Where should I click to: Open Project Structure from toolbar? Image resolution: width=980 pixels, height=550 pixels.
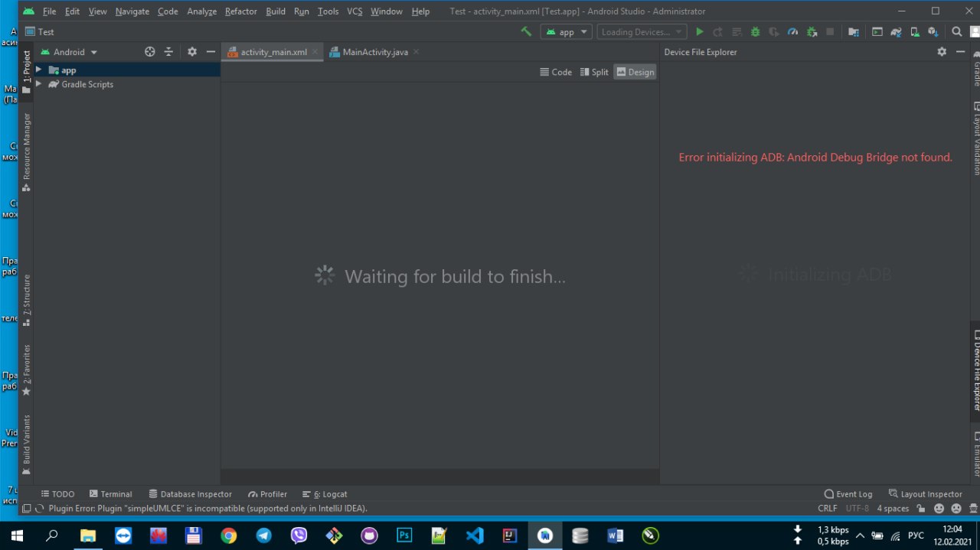(x=854, y=31)
